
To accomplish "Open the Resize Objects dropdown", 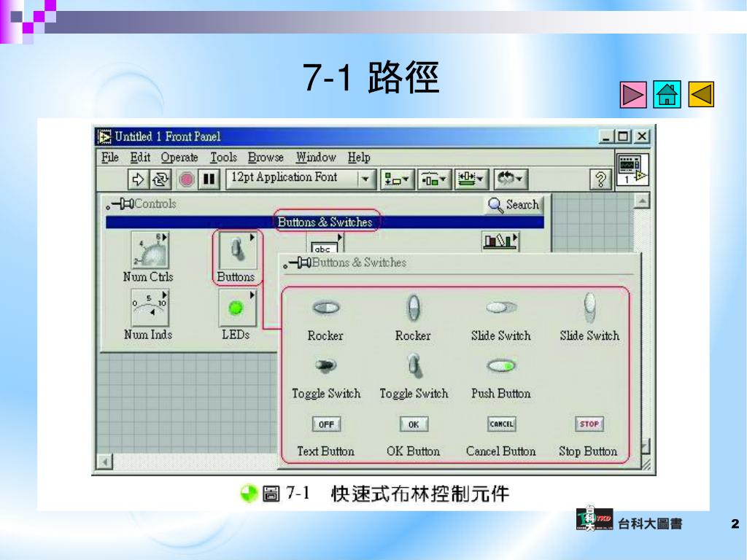I will pos(471,179).
